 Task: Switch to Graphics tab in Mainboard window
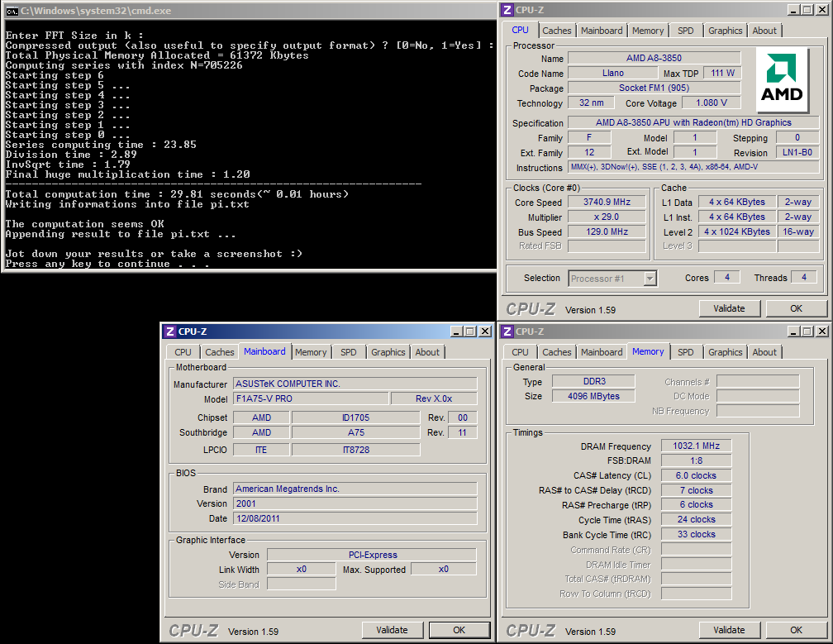[x=388, y=352]
